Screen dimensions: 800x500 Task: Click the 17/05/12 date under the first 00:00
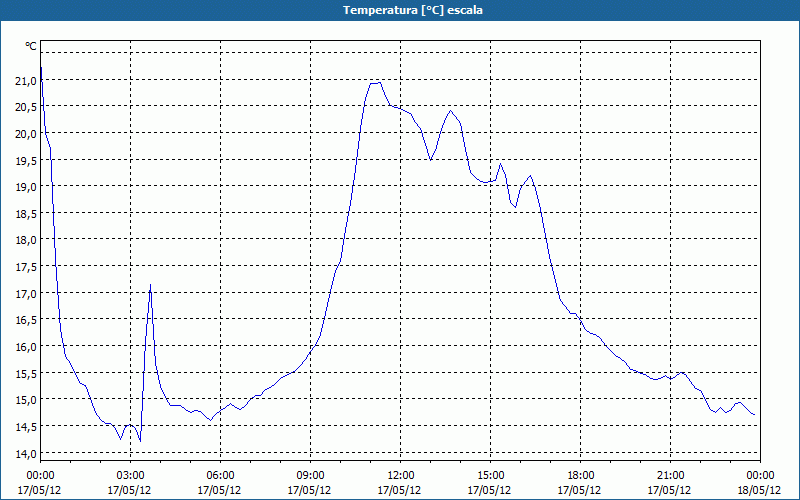pos(39,490)
